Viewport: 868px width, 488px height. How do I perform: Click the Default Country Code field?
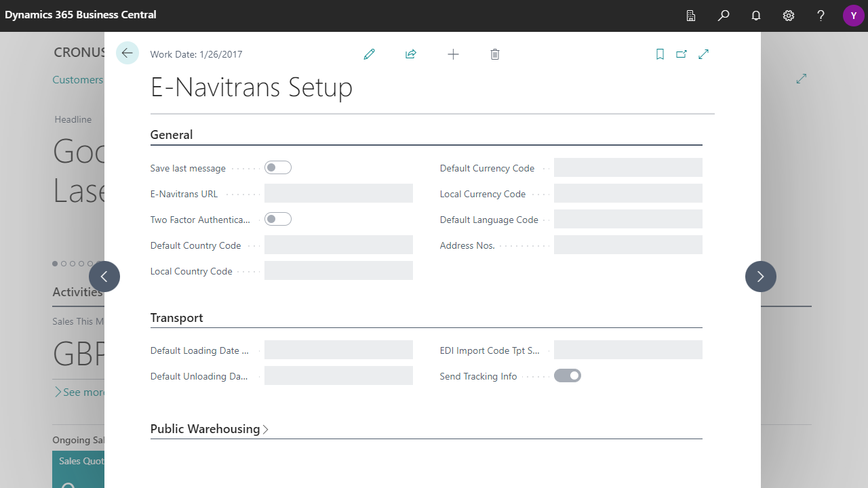[x=338, y=245]
